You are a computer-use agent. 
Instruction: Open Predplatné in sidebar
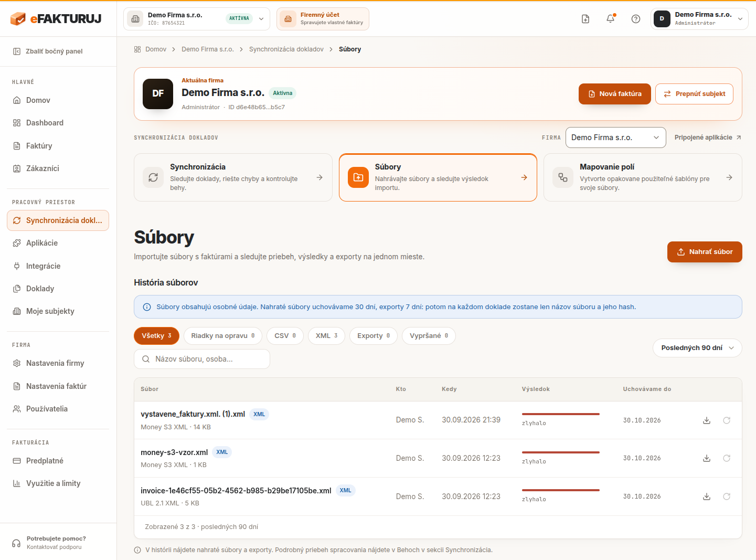(58, 461)
